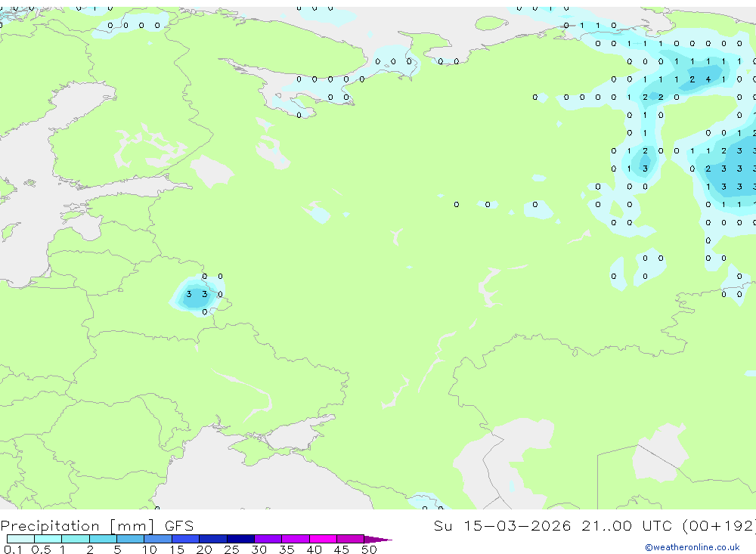
Task: Click the date 'Su 15-03-2026' text
Action: (x=502, y=525)
